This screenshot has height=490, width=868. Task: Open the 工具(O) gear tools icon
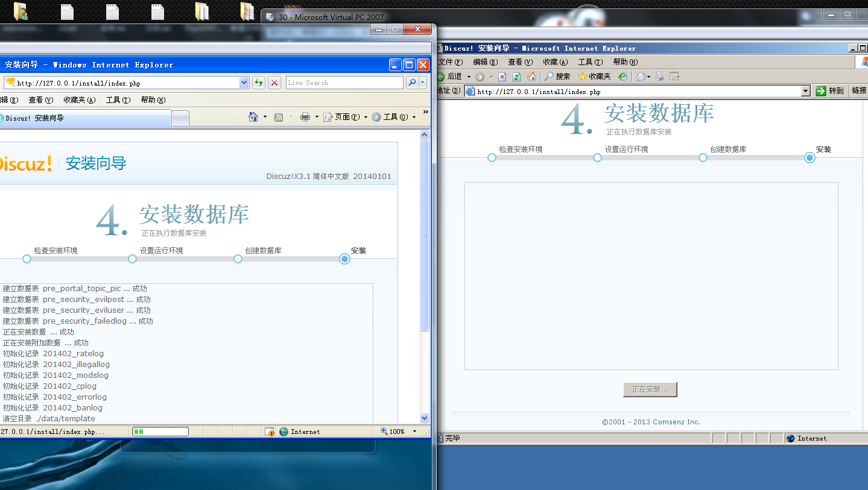(x=376, y=117)
